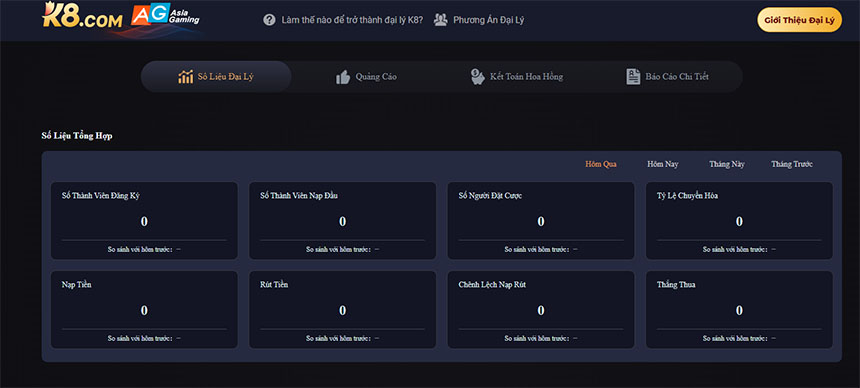Click the Giới Thiệu Đại Lý button
Image resolution: width=860 pixels, height=388 pixels.
click(x=799, y=20)
